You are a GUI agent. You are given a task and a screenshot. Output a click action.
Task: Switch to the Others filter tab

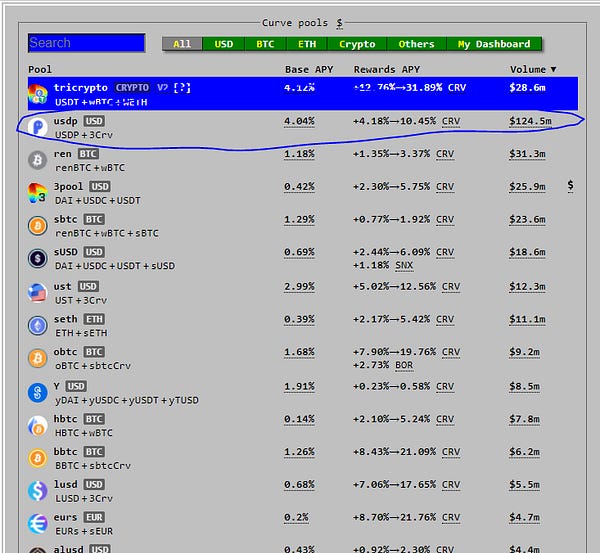[416, 44]
